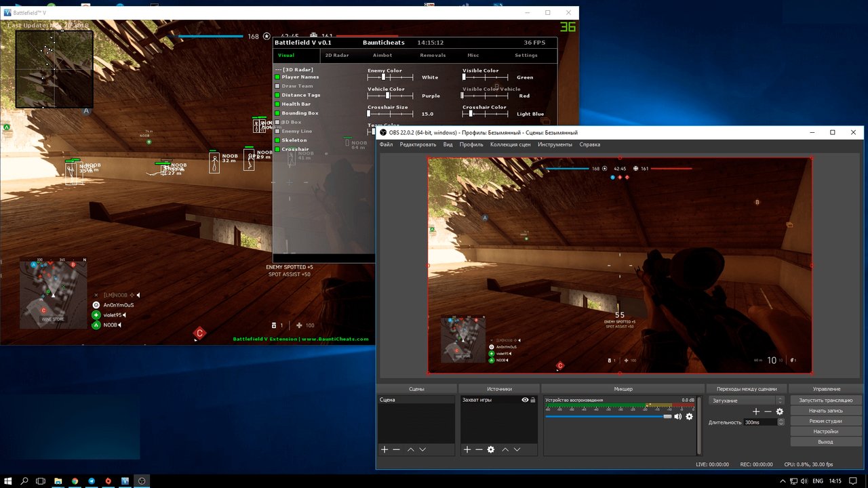Open the Коллекция сцен menu
This screenshot has height=488, width=868.
pyautogui.click(x=511, y=144)
